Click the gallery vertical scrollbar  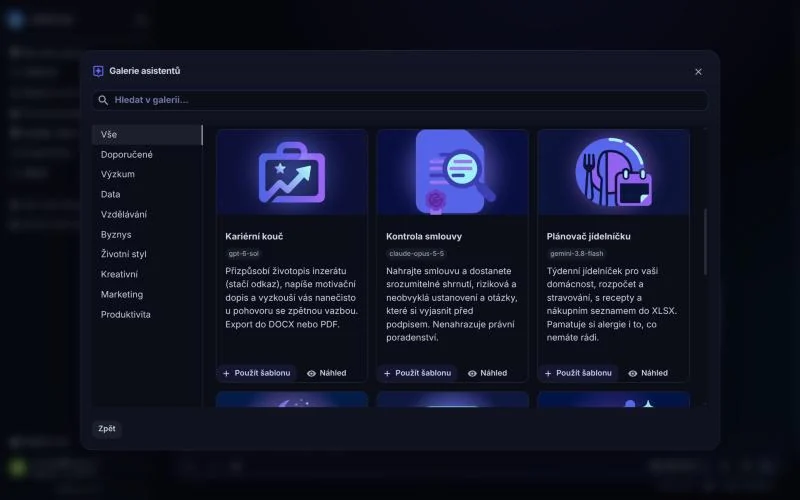[706, 242]
